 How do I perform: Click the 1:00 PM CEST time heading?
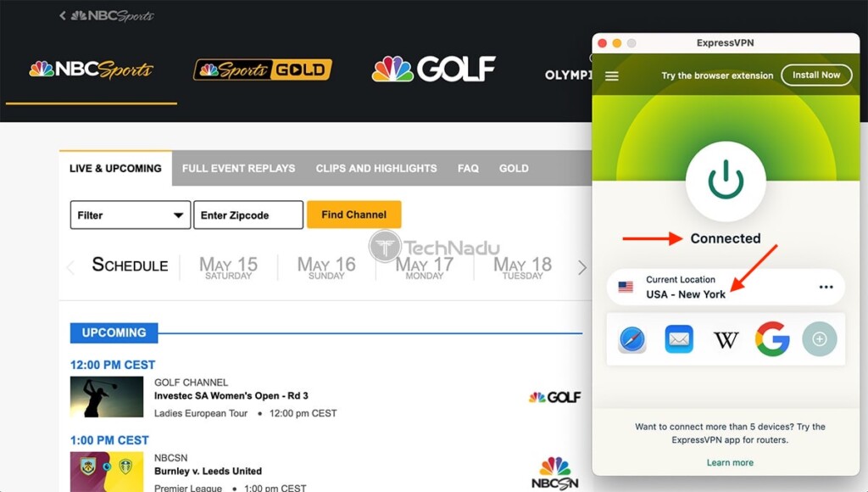click(109, 440)
